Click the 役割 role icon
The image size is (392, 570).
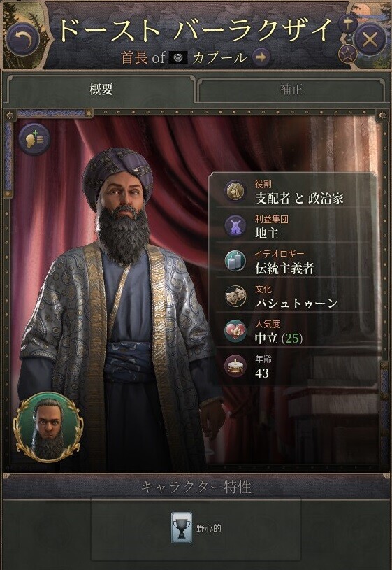tap(235, 192)
